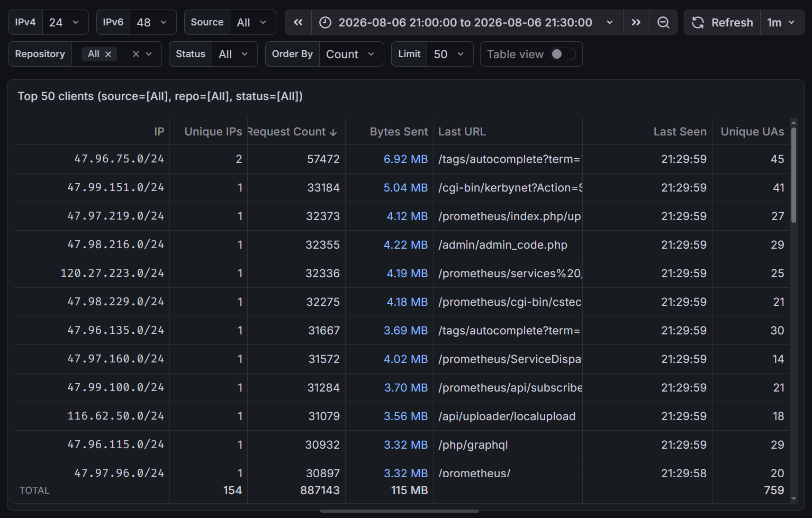
Task: Open the Order By Count dropdown
Action: (x=351, y=54)
